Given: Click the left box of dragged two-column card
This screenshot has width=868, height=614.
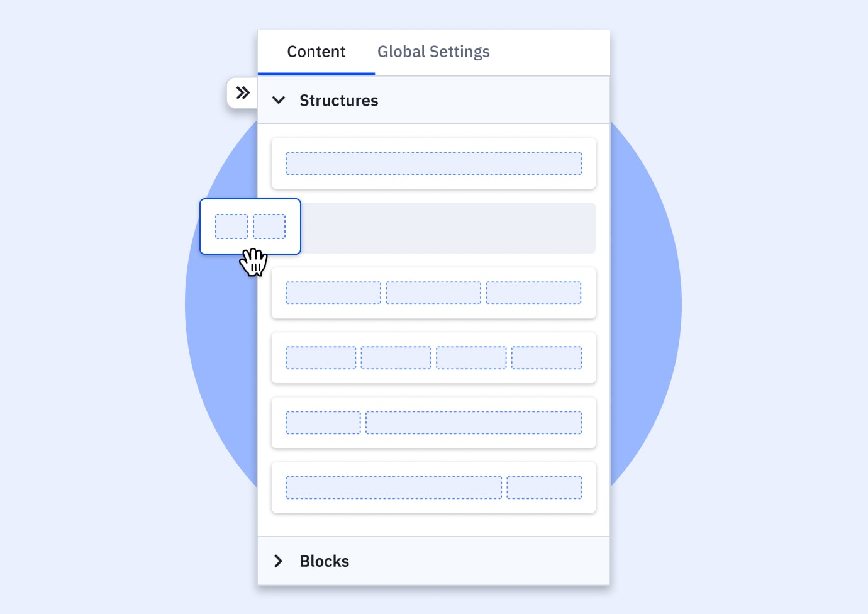Looking at the screenshot, I should [231, 226].
